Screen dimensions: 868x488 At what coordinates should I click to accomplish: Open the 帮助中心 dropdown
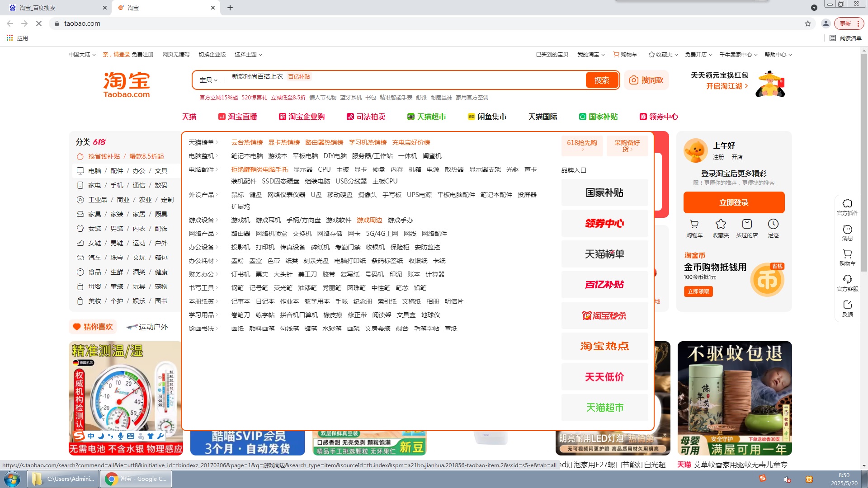[778, 54]
